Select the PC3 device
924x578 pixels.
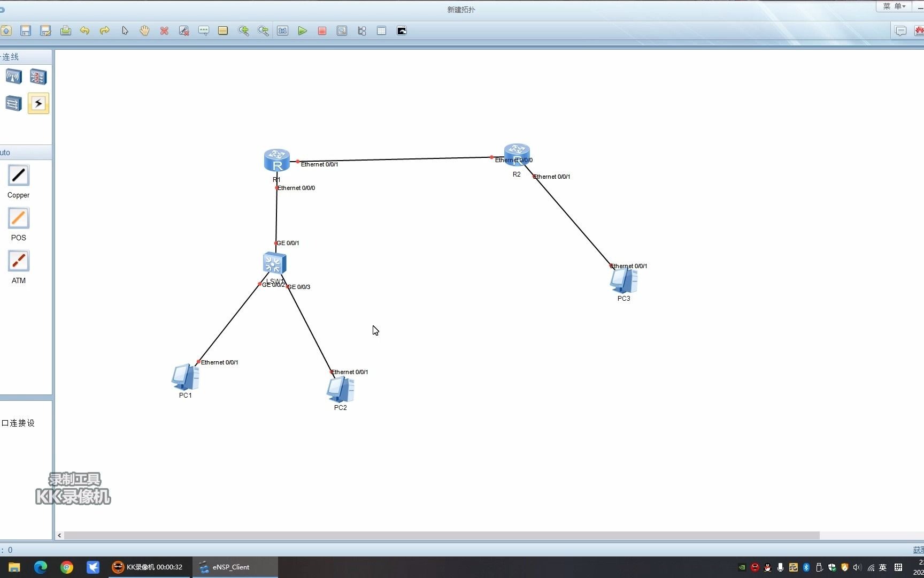623,281
